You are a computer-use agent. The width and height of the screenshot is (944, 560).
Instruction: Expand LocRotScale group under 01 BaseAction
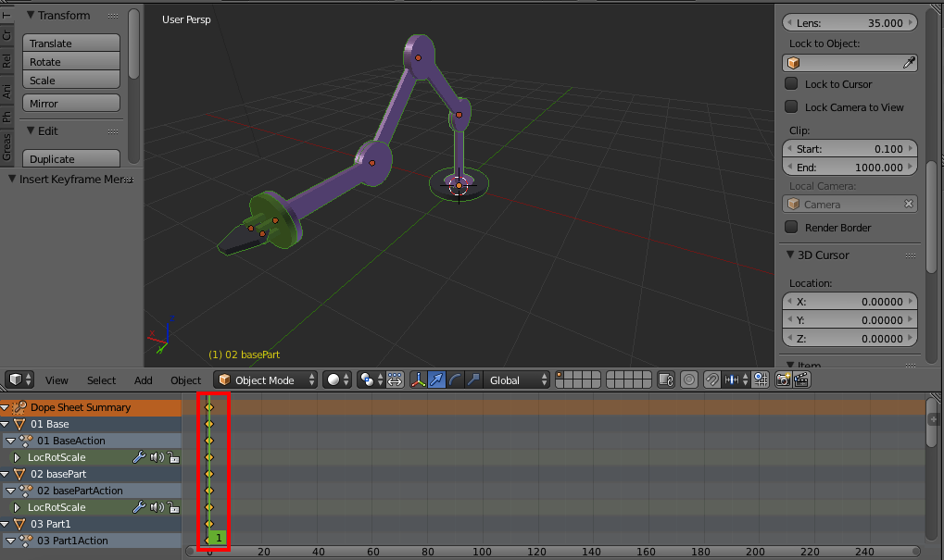pyautogui.click(x=17, y=458)
